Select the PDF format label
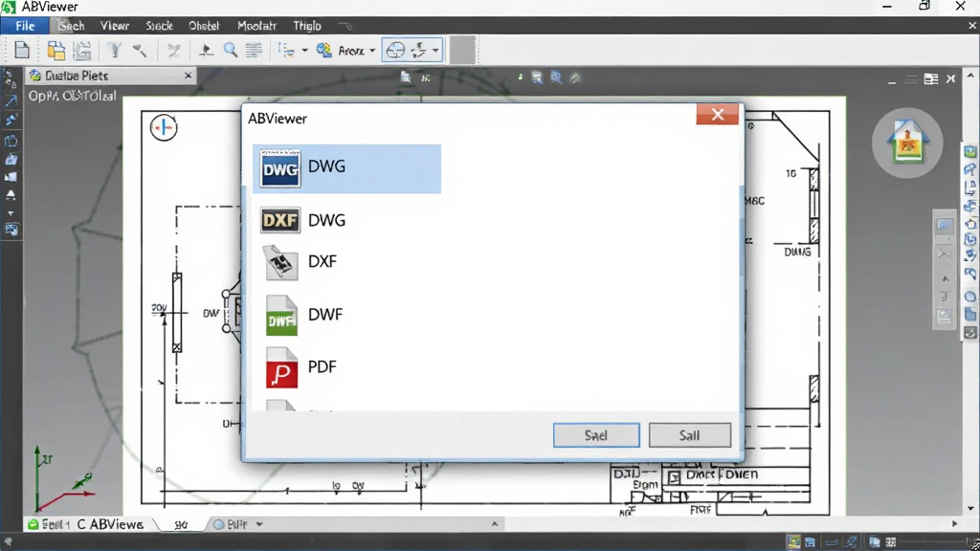Image resolution: width=980 pixels, height=551 pixels. [x=323, y=366]
